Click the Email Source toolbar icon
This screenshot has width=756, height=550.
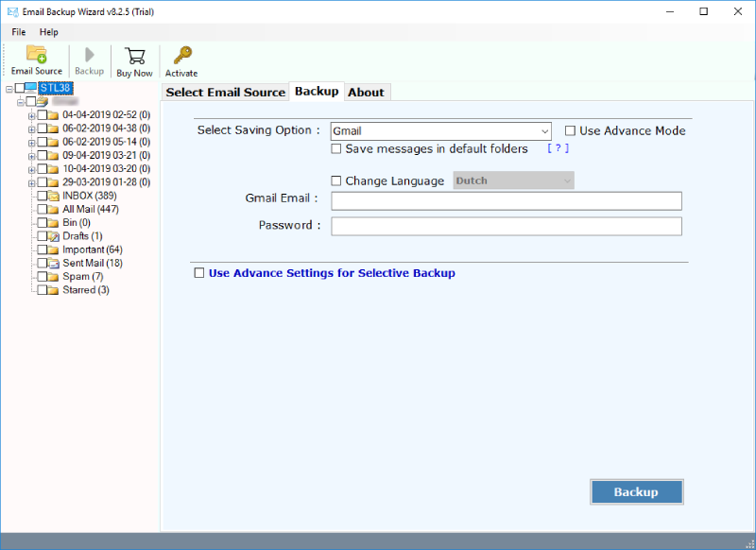[36, 54]
